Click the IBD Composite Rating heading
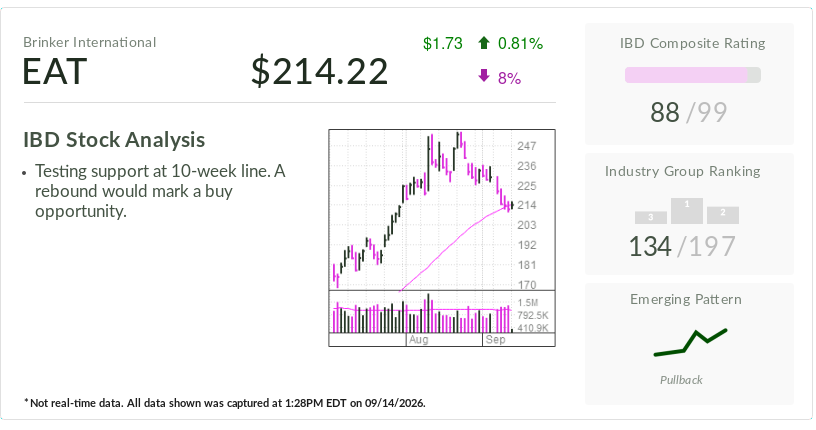816x430 pixels. point(692,43)
